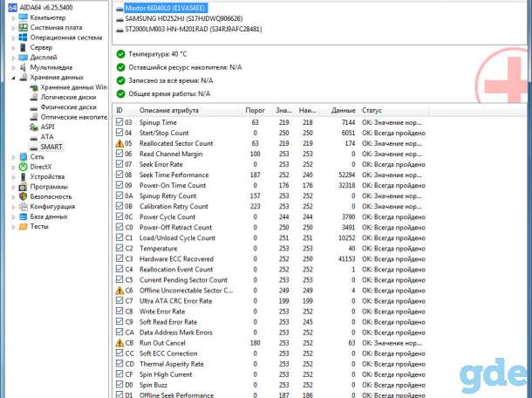
Task: Expand the Системная плата node arrow
Action: point(14,28)
